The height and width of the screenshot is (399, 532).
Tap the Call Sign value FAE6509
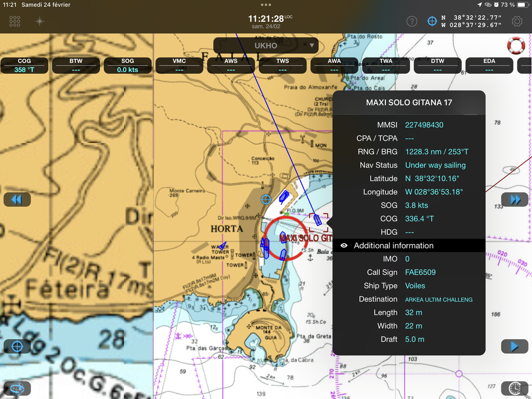(420, 272)
